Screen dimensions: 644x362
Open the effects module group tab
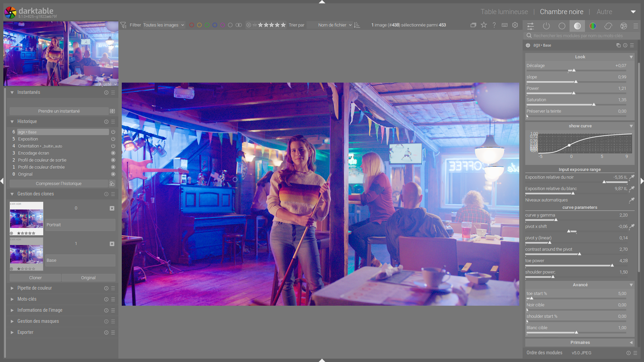(x=624, y=26)
